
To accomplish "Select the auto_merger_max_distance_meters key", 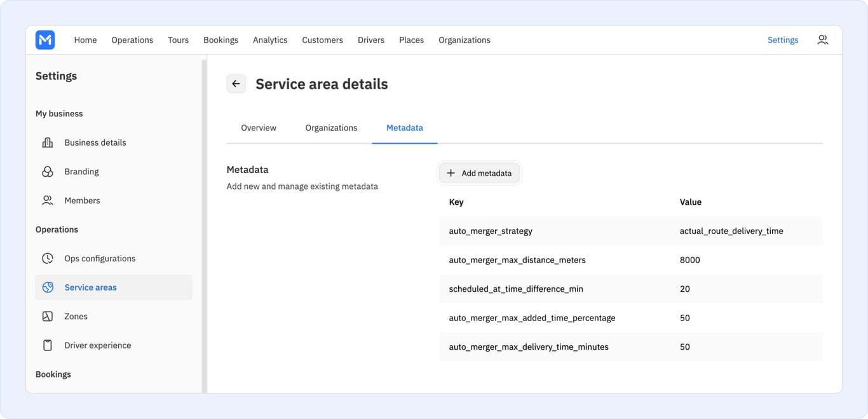I will click(x=517, y=260).
